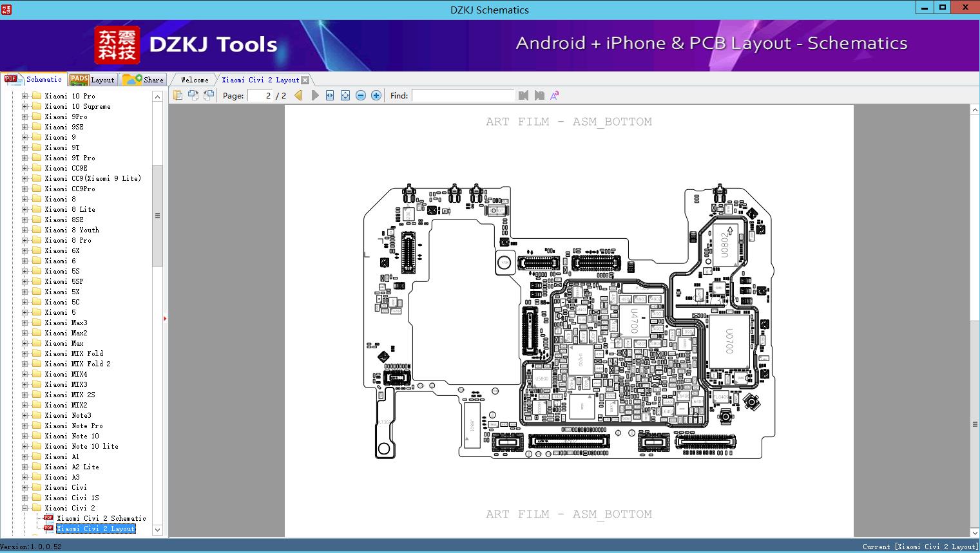Viewport: 980px width, 553px height.
Task: Click the 'Current [Xiaomi Civi 2 Layout]' status text
Action: [920, 547]
